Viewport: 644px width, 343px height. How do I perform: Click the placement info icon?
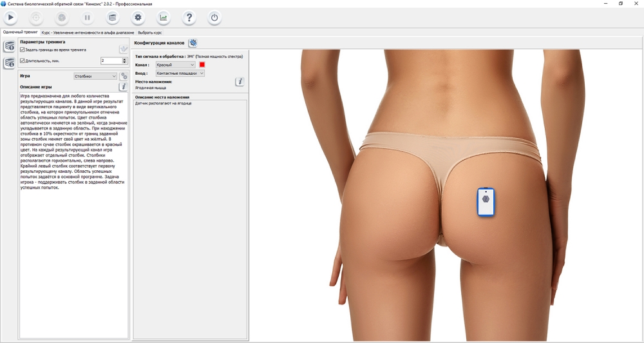pyautogui.click(x=240, y=82)
